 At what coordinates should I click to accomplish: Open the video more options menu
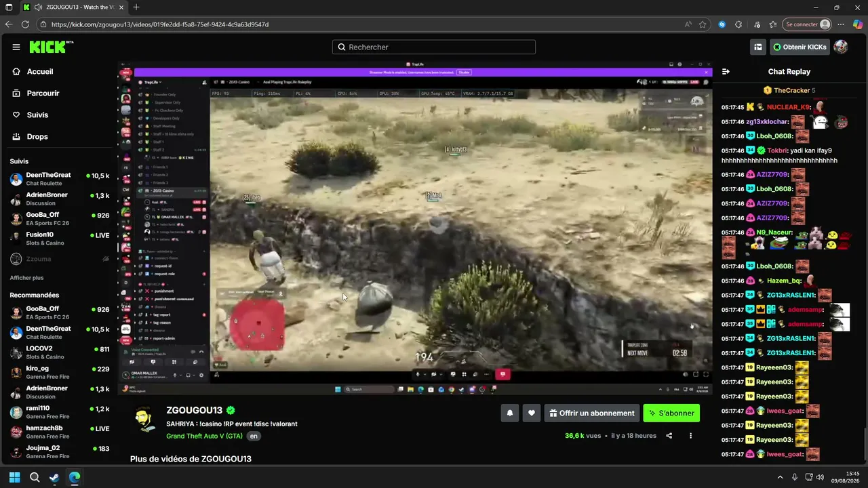(691, 436)
